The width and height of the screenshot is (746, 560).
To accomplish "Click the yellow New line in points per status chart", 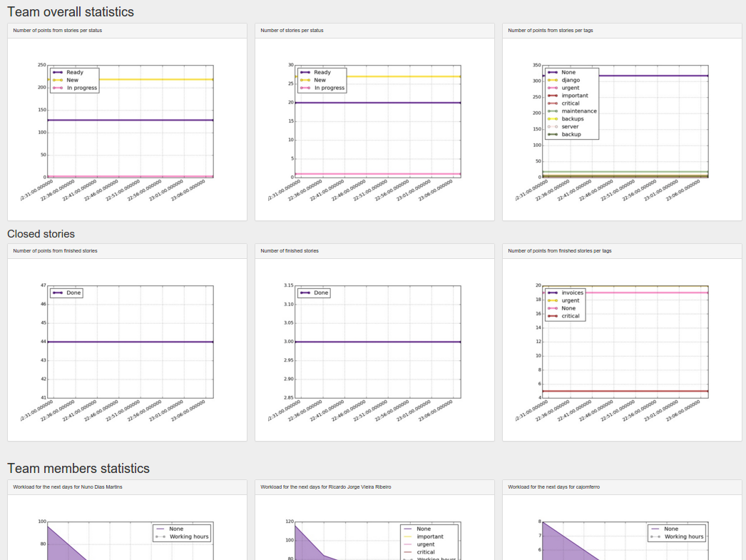I will click(157, 79).
